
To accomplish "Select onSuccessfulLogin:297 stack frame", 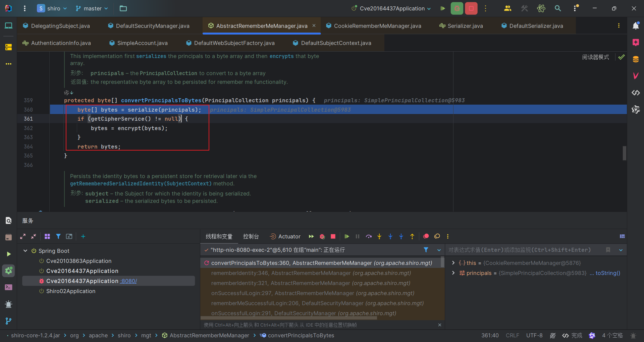I will tap(313, 293).
